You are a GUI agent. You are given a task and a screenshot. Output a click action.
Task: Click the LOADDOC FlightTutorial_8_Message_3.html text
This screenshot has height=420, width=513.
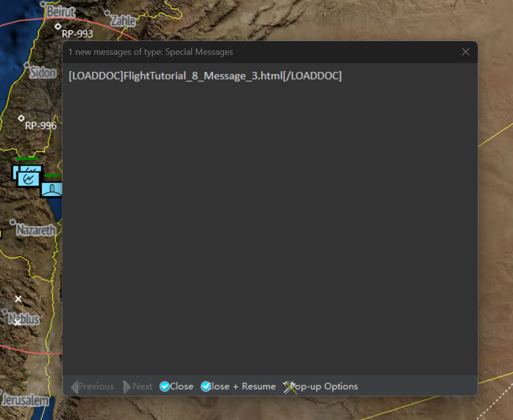[x=205, y=76]
